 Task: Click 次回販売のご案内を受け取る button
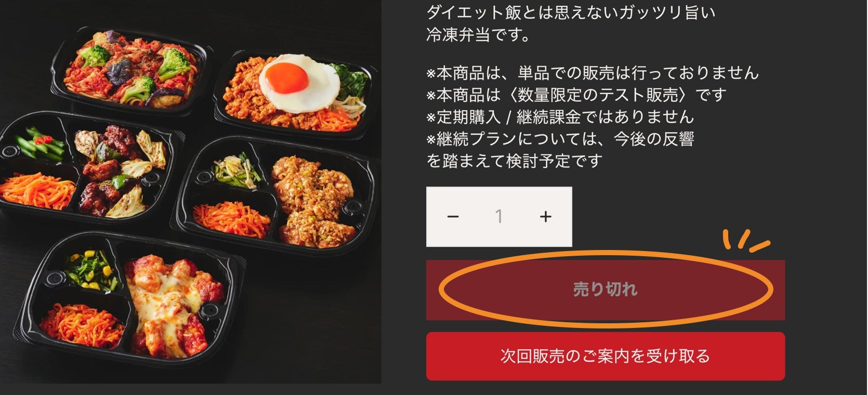606,356
